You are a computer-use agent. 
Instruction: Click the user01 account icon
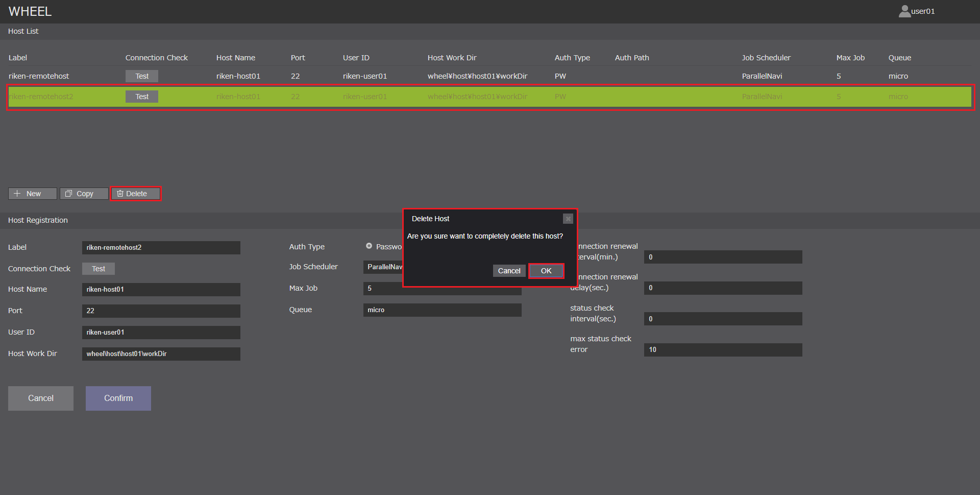(x=904, y=11)
